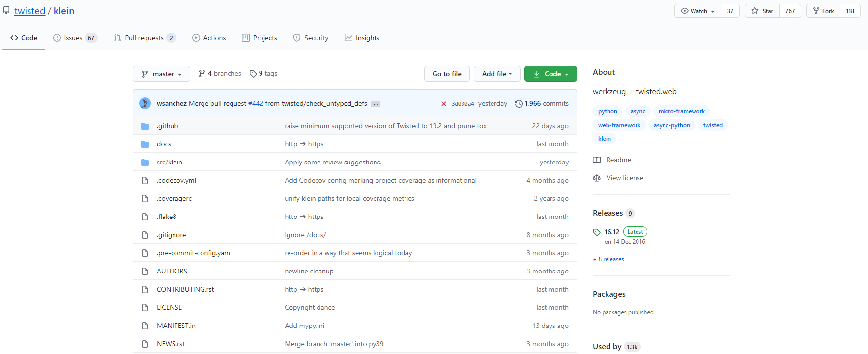Click the web-framework topic tag
Image resolution: width=868 pixels, height=354 pixels.
pyautogui.click(x=619, y=125)
